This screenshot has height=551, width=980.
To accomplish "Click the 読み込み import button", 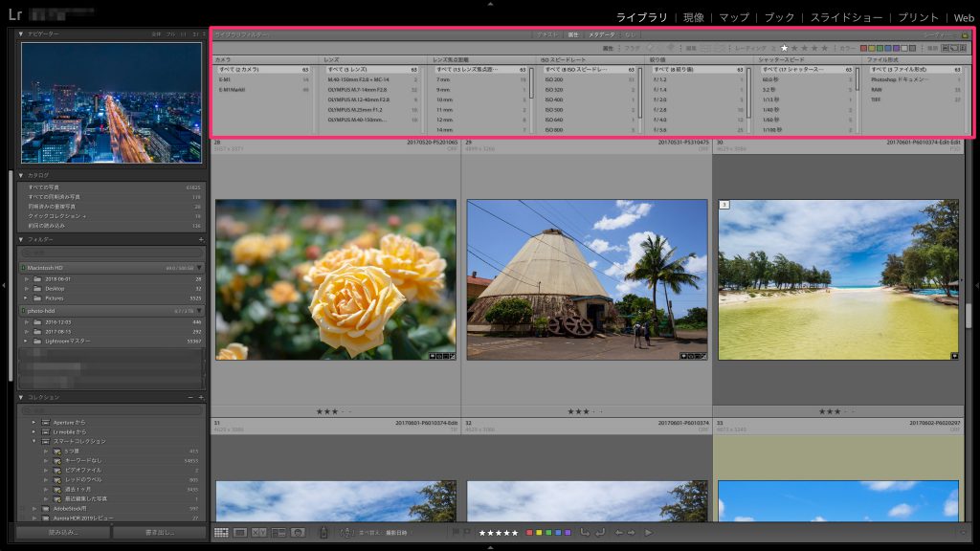I will pos(63,533).
